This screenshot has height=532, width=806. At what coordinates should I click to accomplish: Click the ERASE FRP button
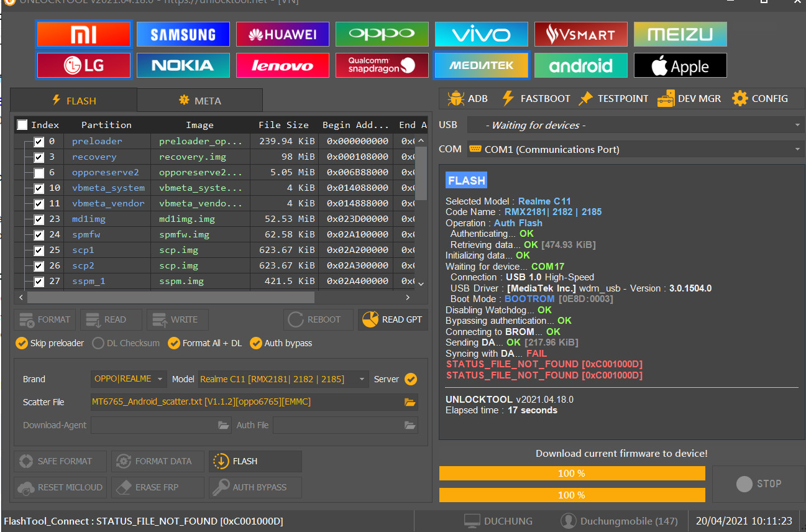point(158,487)
